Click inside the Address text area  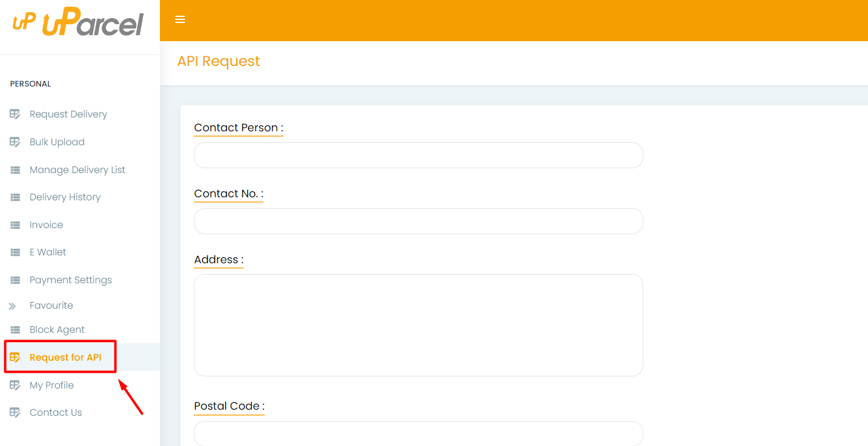click(418, 325)
